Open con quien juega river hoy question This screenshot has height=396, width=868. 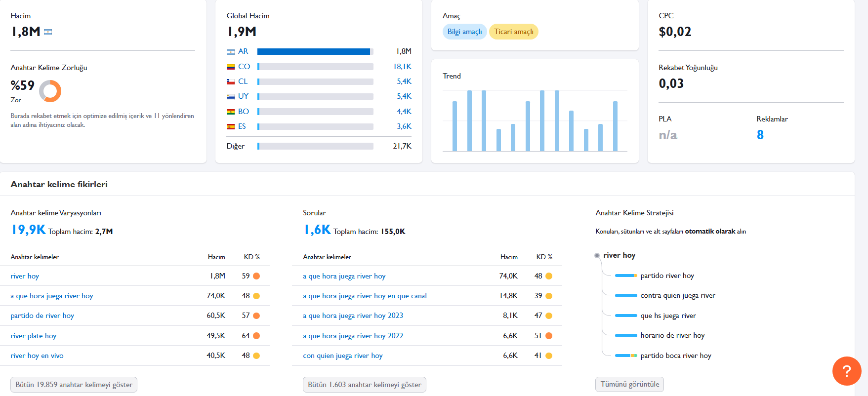tap(343, 356)
